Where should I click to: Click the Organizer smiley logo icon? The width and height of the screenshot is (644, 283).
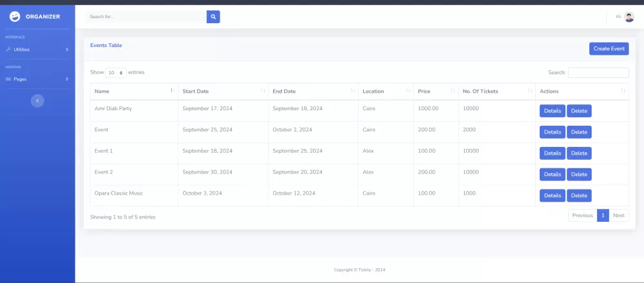(15, 17)
